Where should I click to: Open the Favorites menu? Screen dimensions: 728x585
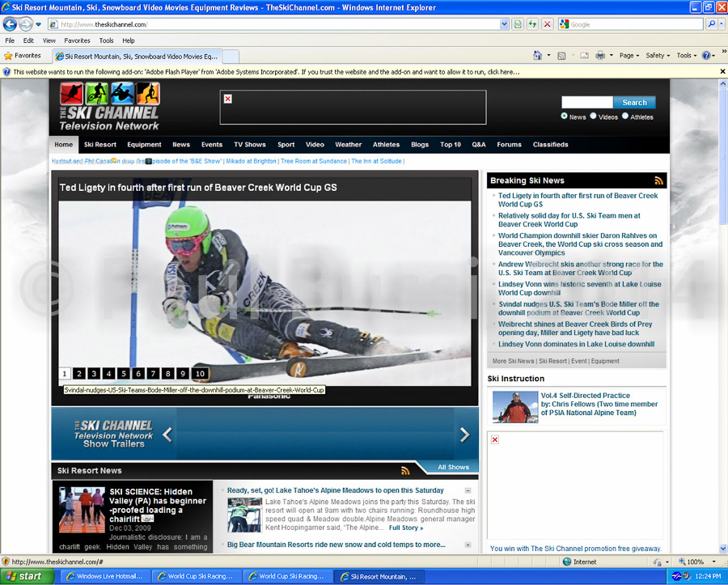pos(77,40)
